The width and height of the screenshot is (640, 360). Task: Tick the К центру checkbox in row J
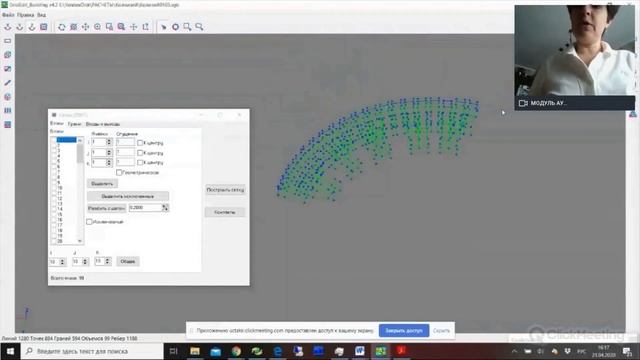click(x=140, y=153)
